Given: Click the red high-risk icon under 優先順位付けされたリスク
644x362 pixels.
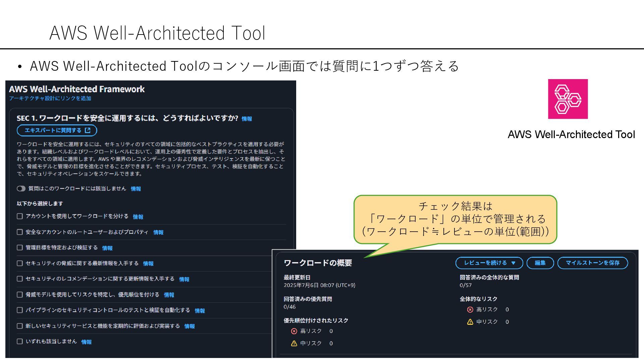Looking at the screenshot, I should 294,331.
